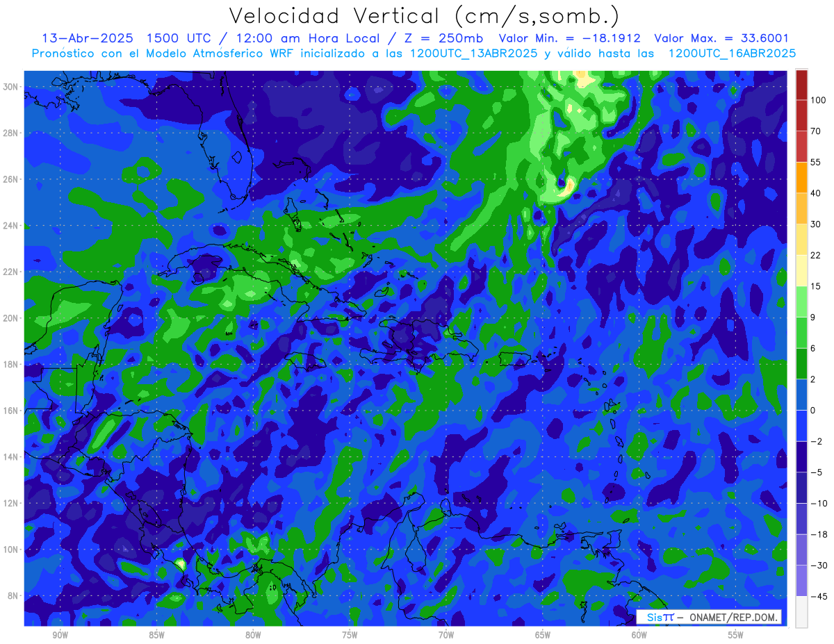This screenshot has width=834, height=644.
Task: Select the 'Z = 250mb' level text
Action: pos(445,38)
